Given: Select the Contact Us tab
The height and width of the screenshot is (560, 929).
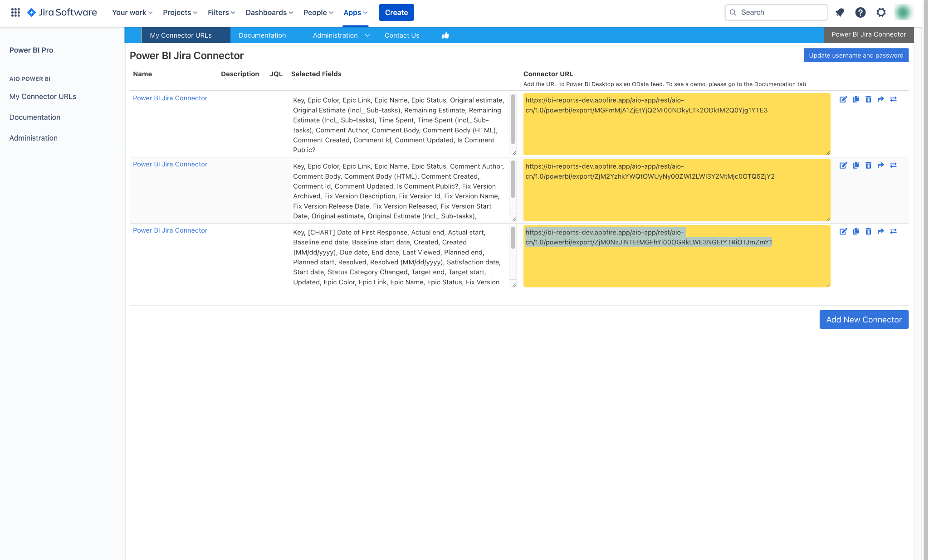Looking at the screenshot, I should [x=401, y=35].
